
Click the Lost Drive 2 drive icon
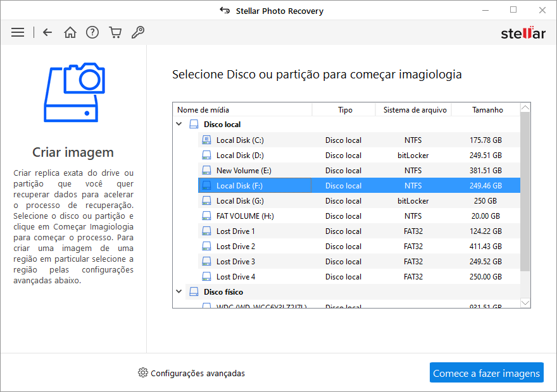point(206,246)
